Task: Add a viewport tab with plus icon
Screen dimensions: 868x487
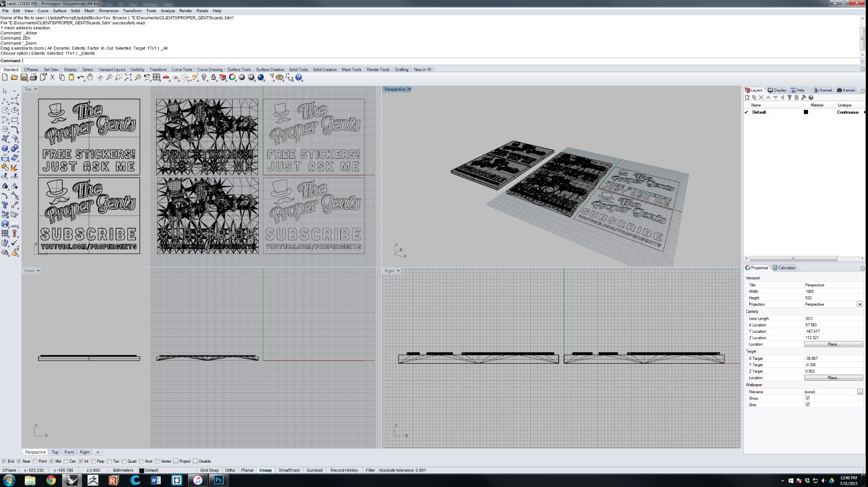Action: [x=97, y=452]
